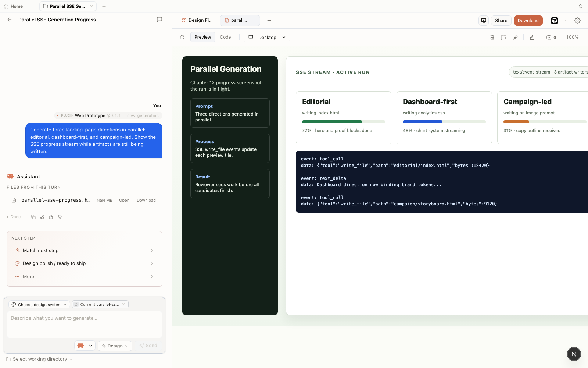
Task: Click the parallel-sse-progress.h… file name
Action: click(55, 200)
